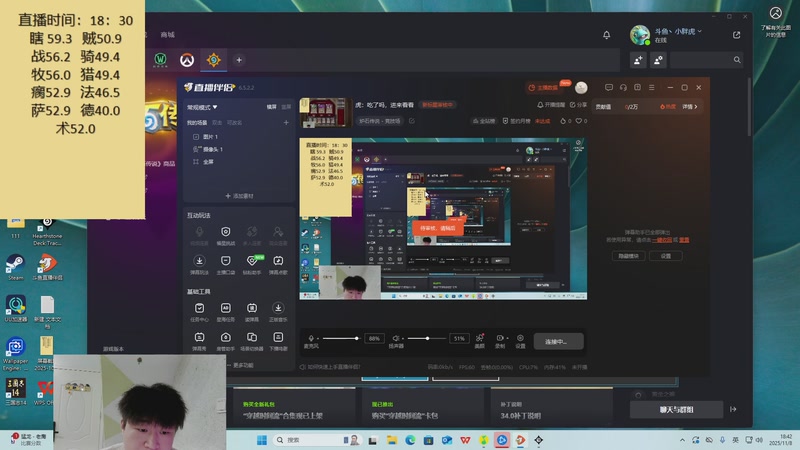Open the 斗鱼 小胖虎 account dropdown
This screenshot has width=800, height=450.
pyautogui.click(x=678, y=32)
